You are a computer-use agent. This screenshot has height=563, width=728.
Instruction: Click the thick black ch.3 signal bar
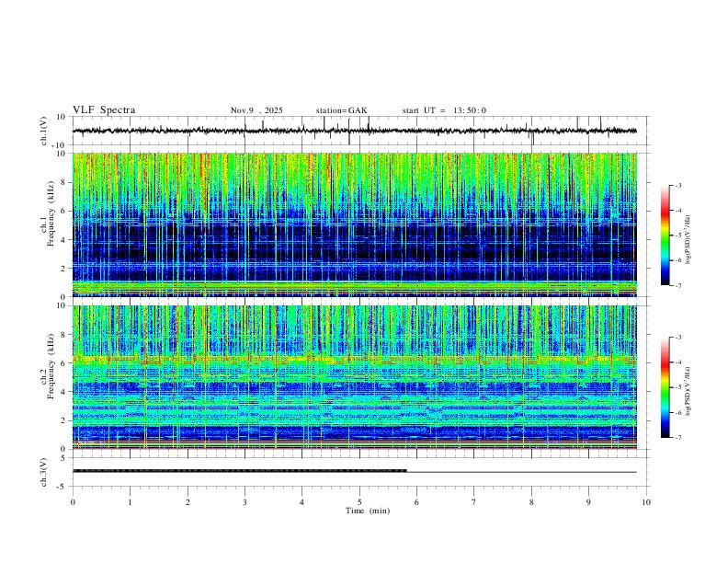(240, 471)
